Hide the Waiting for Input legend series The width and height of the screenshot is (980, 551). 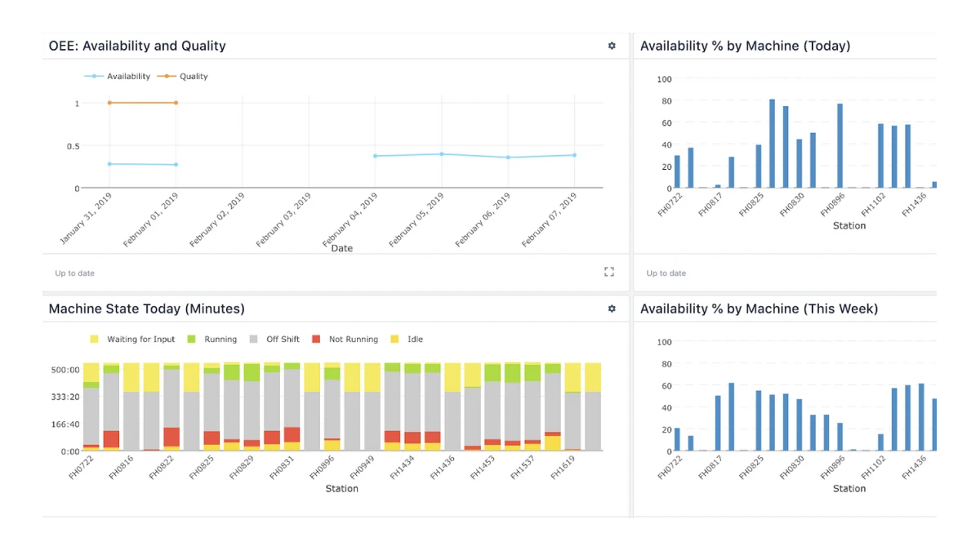tap(132, 340)
